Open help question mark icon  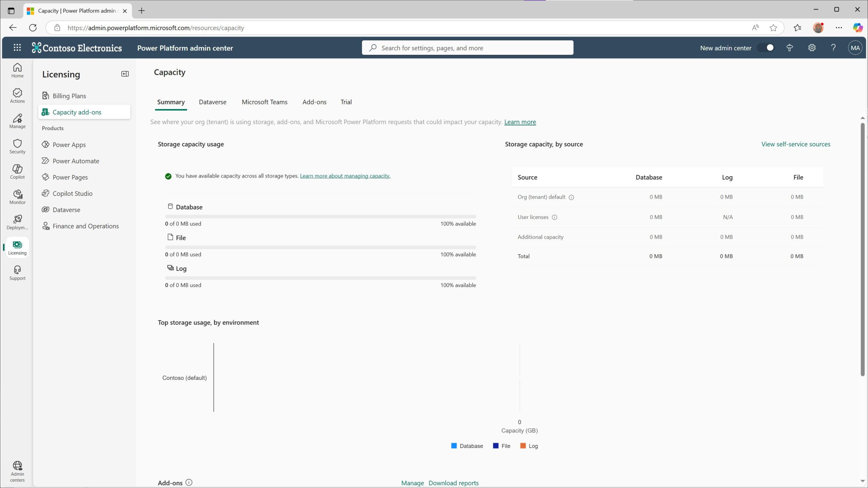(x=833, y=48)
